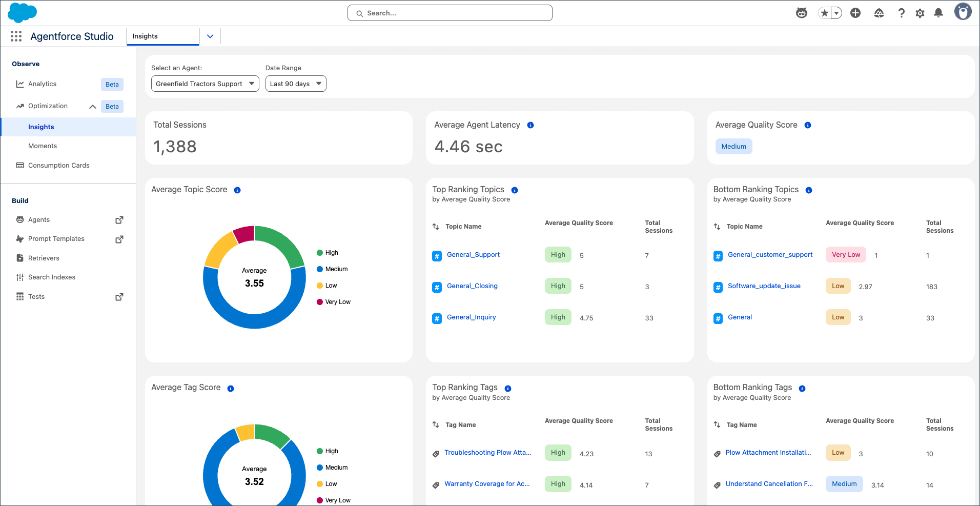
Task: Click the global create plus icon
Action: point(855,13)
